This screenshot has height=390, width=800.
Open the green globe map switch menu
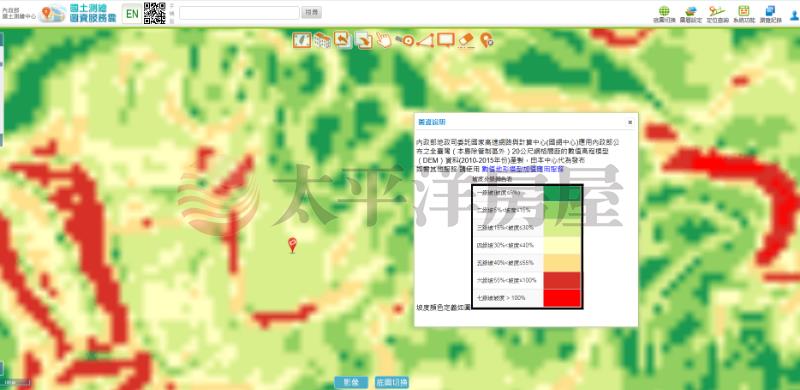[664, 14]
